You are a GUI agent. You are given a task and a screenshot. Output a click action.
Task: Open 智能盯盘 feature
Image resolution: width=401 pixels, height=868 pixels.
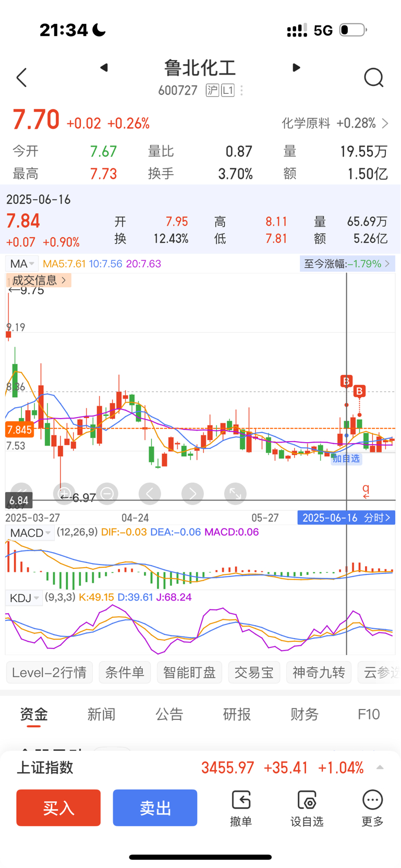[189, 673]
